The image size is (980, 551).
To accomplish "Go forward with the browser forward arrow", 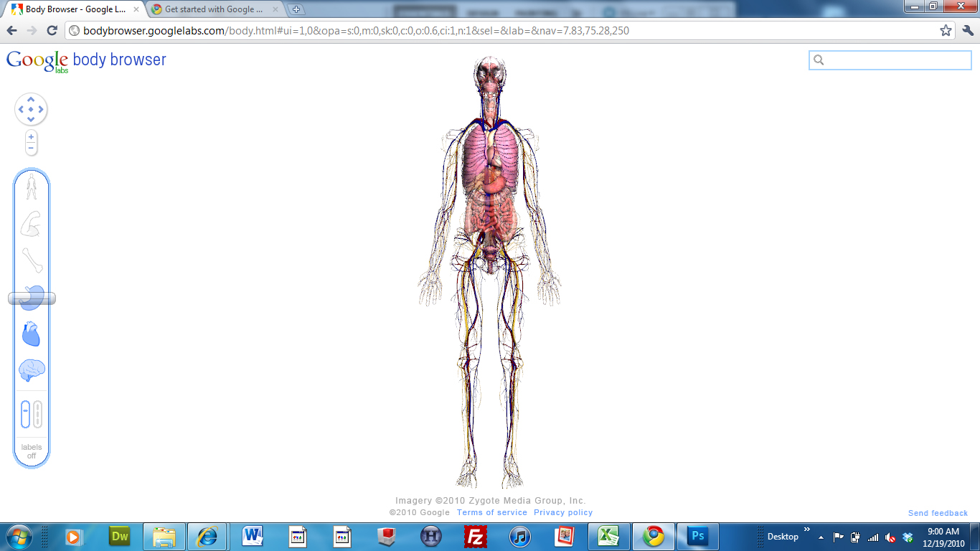I will (32, 30).
